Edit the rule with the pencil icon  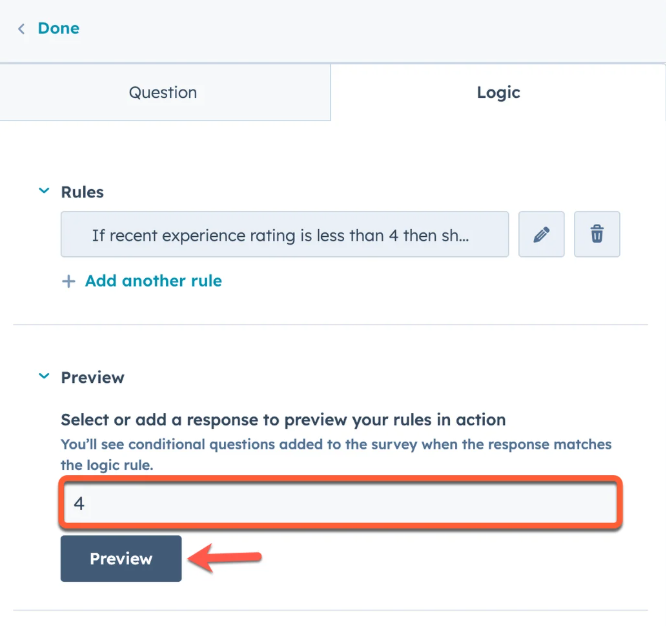pos(541,235)
